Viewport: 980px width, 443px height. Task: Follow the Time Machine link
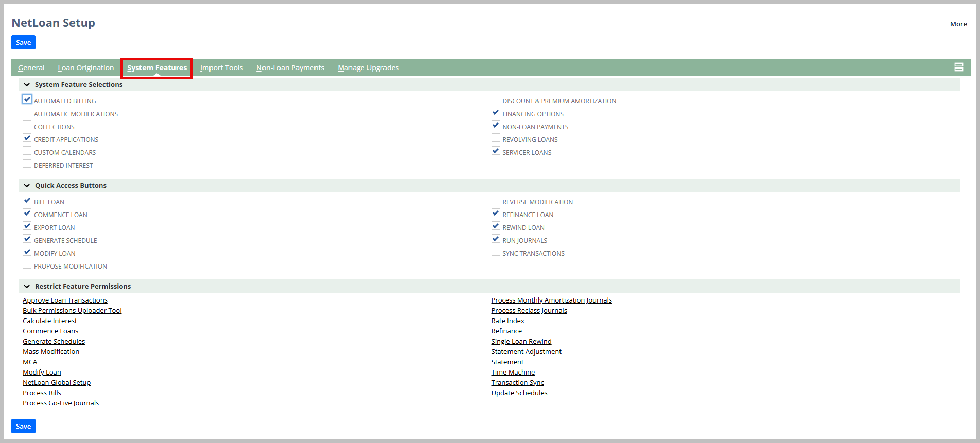[513, 373]
